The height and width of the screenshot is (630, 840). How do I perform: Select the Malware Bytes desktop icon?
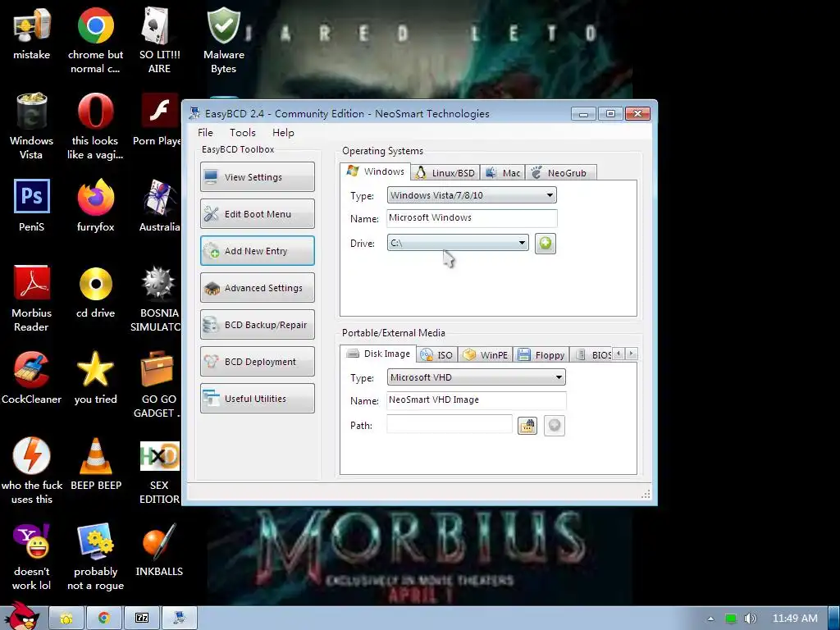[x=223, y=40]
